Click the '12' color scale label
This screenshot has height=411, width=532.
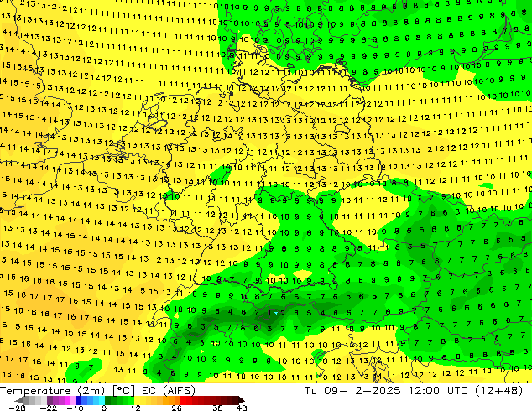(x=136, y=408)
